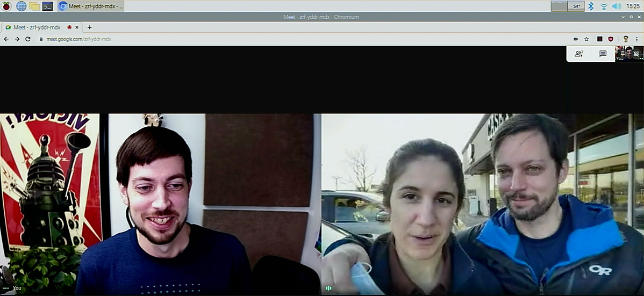Toggle self-view grid icon in the thumbnail
The image size is (644, 296).
point(636,54)
